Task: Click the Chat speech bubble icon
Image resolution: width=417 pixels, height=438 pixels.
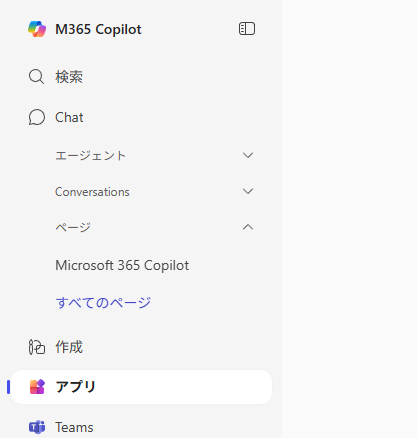Action: [x=37, y=117]
